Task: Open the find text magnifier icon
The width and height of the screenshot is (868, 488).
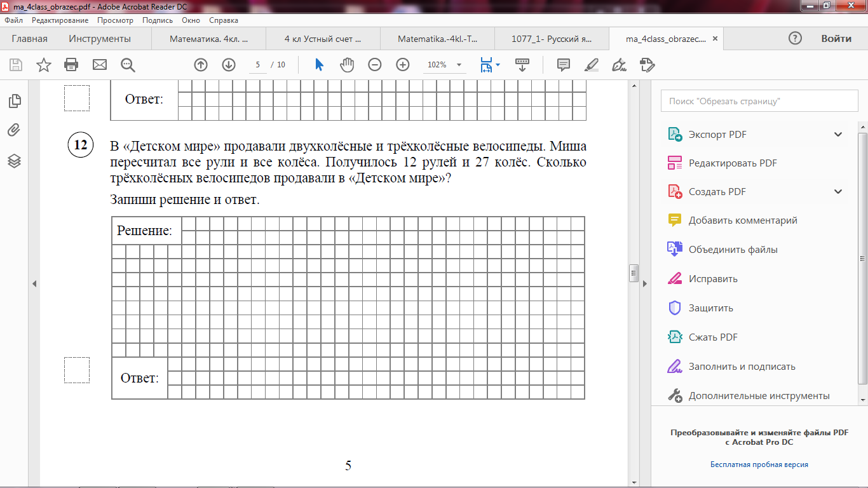Action: (x=128, y=64)
